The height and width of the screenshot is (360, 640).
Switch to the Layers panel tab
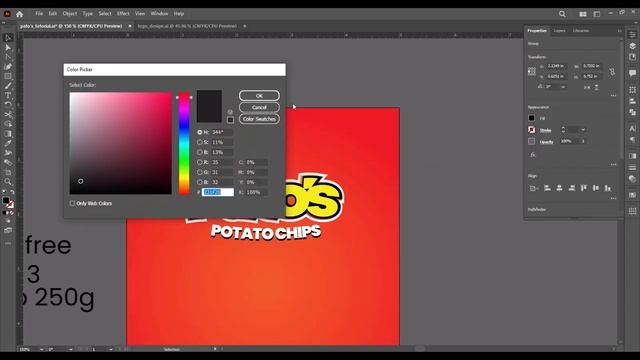pos(560,31)
